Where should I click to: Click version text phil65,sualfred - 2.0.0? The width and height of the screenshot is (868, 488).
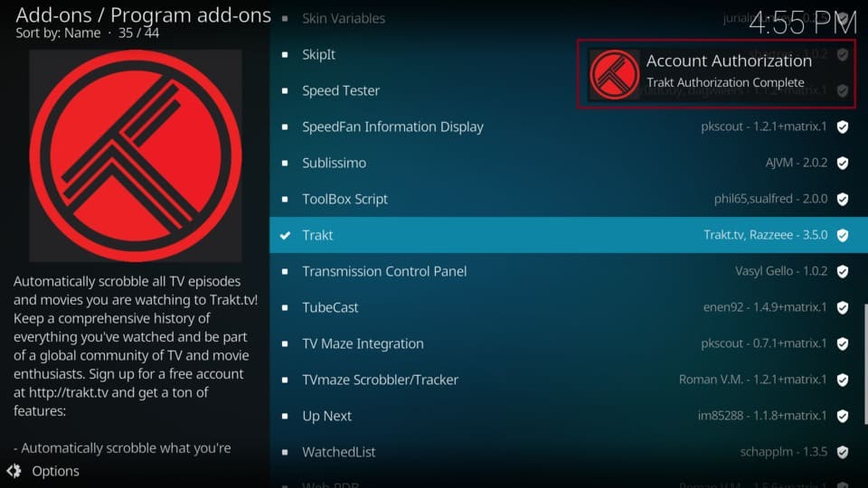[x=771, y=199]
